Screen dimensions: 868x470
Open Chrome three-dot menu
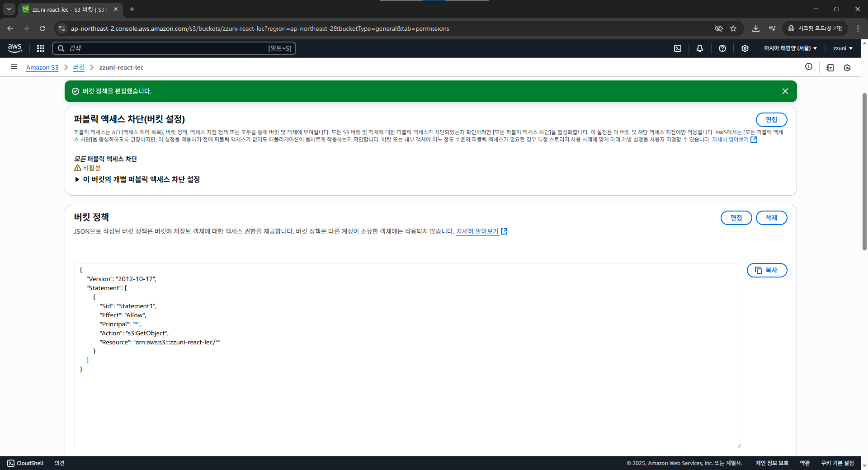[x=858, y=28]
